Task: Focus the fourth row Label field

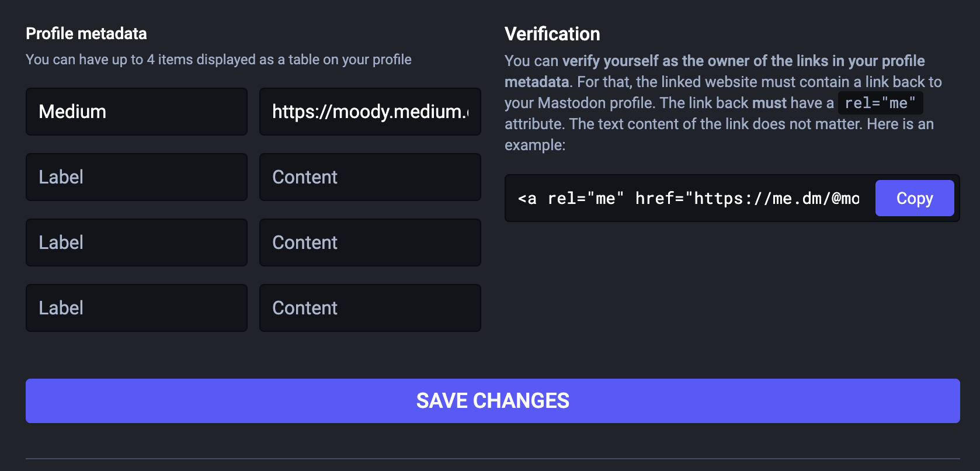Action: 137,308
